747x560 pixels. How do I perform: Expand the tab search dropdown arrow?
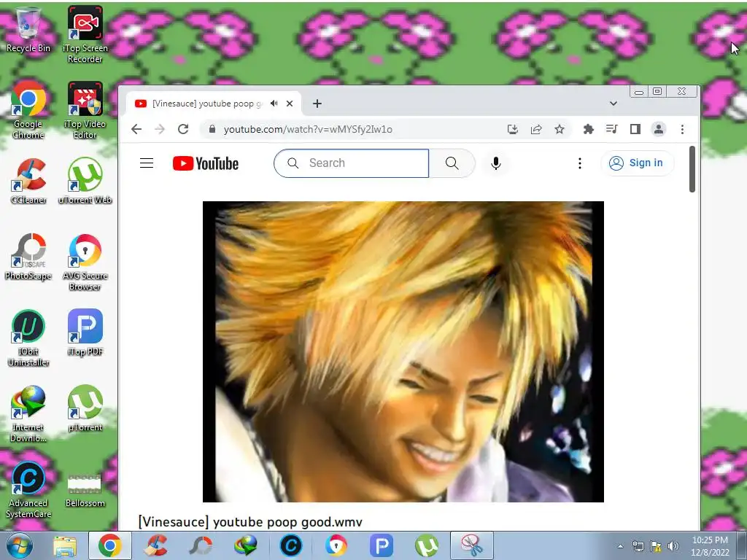[613, 104]
